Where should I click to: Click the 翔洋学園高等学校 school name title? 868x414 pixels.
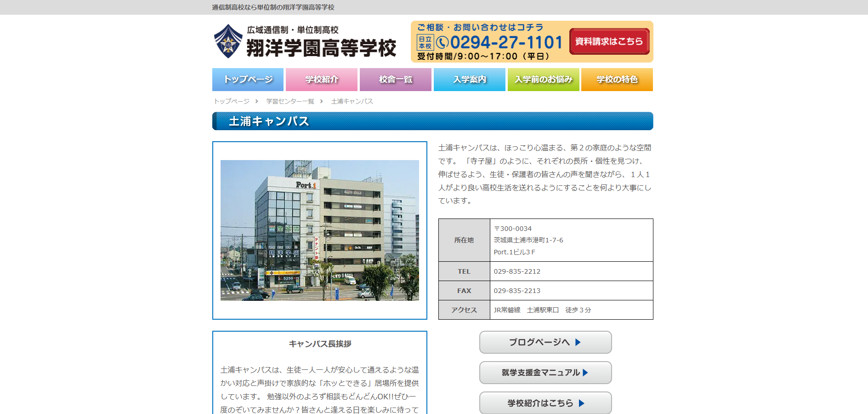(321, 48)
